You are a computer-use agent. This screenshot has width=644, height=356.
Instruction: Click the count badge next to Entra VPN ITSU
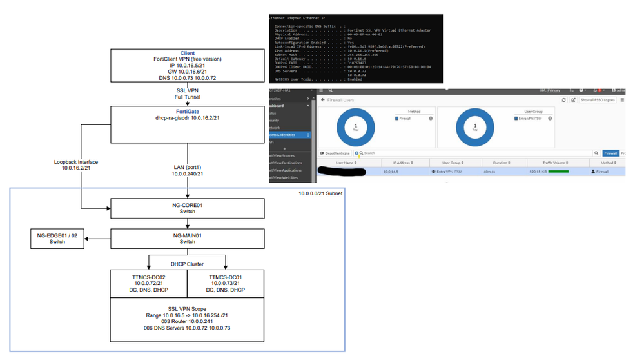tap(550, 119)
